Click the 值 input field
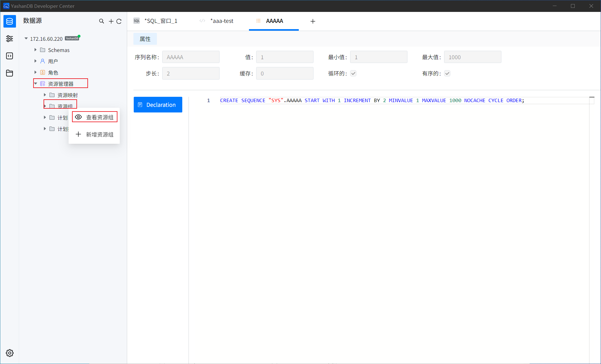601x364 pixels. (x=285, y=57)
